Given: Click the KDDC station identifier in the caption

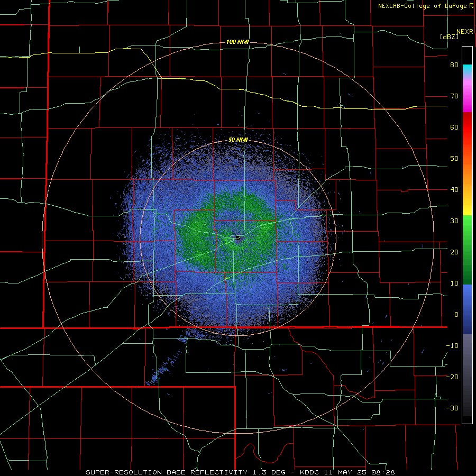Looking at the screenshot, I should (309, 472).
